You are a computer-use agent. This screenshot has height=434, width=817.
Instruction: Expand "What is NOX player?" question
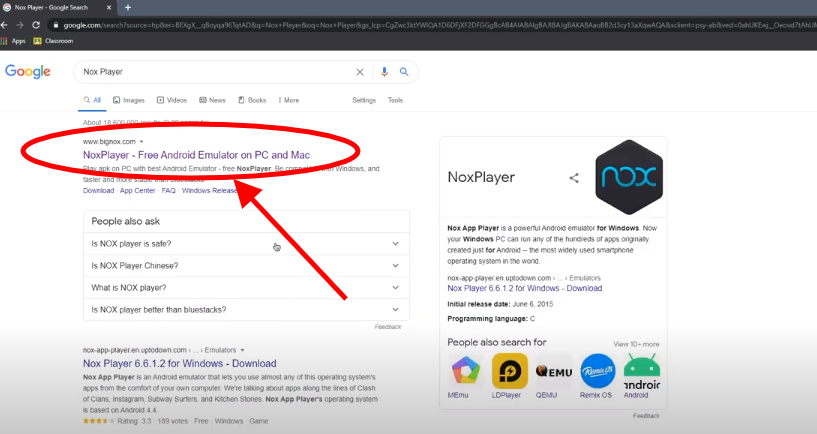click(246, 288)
